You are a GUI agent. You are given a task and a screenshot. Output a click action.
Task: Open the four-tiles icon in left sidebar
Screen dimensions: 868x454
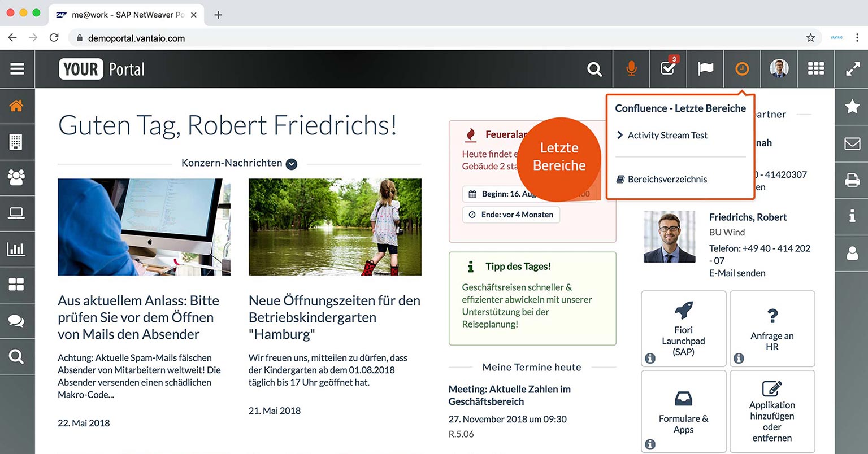(16, 285)
